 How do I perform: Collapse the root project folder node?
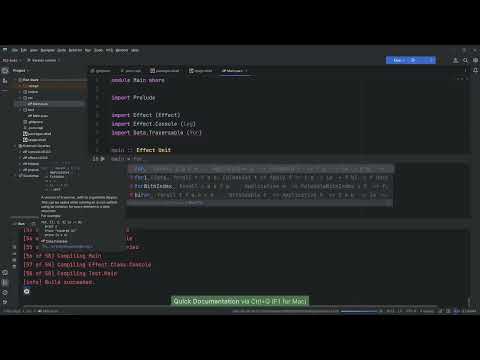point(16,80)
